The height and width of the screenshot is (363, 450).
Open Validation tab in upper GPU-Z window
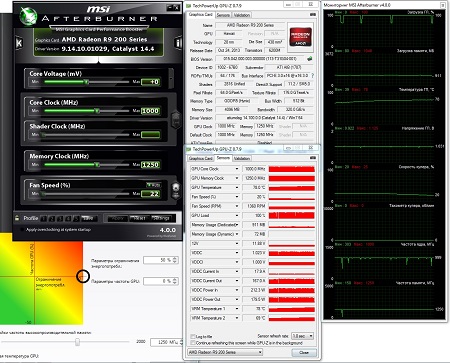click(242, 15)
